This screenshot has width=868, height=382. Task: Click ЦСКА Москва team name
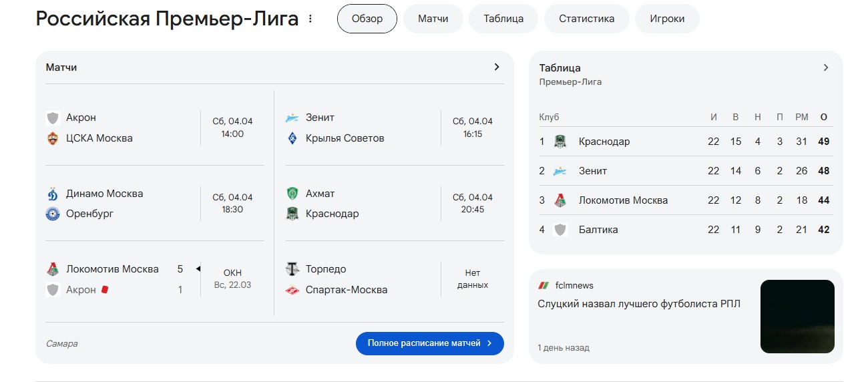pos(99,138)
